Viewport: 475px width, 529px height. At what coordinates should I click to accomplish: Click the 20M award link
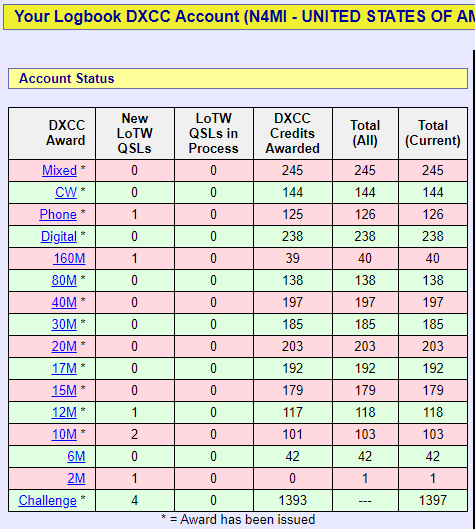pyautogui.click(x=64, y=346)
